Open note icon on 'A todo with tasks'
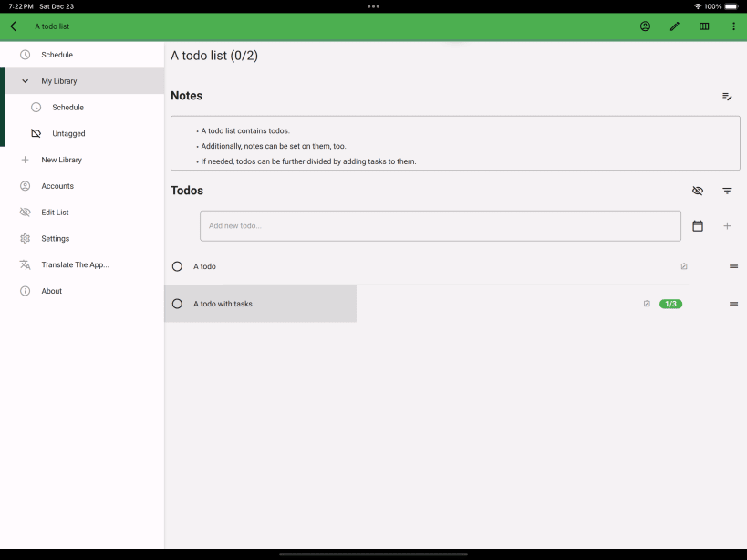 coord(647,304)
